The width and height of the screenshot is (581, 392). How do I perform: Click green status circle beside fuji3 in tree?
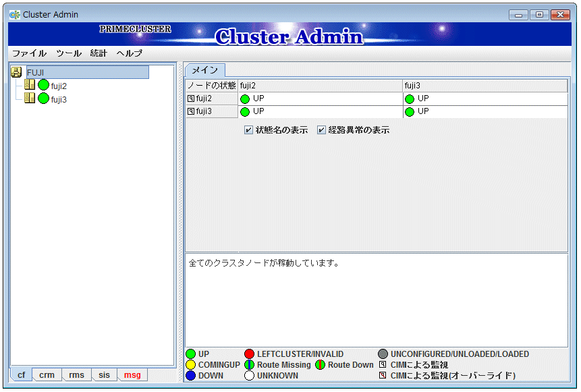(43, 99)
